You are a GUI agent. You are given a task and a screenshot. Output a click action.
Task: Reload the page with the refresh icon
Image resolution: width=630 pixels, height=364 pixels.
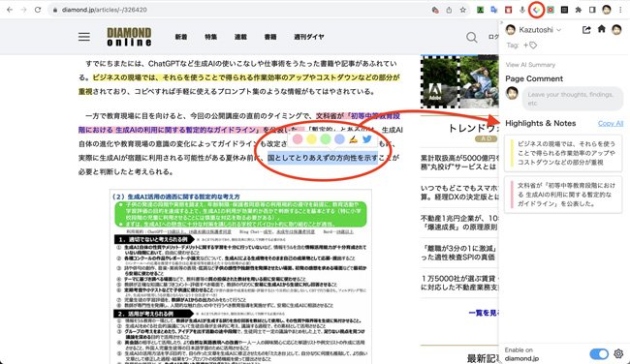pyautogui.click(x=38, y=10)
